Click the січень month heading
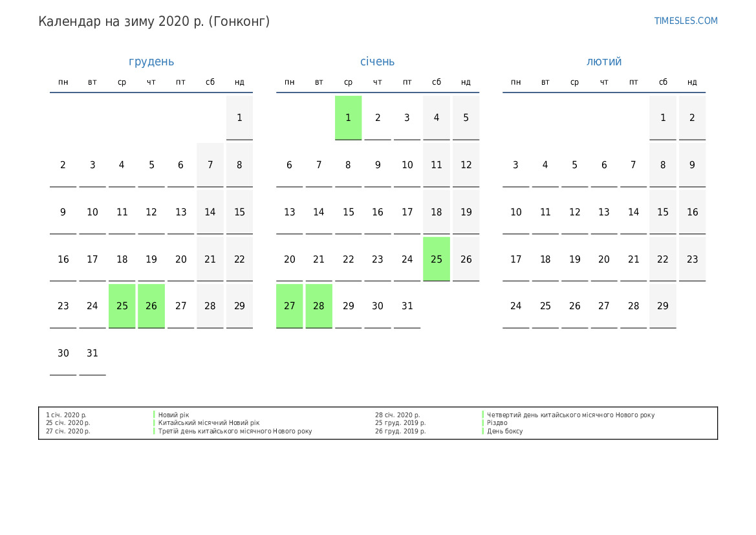This screenshot has width=756, height=535. point(378,61)
